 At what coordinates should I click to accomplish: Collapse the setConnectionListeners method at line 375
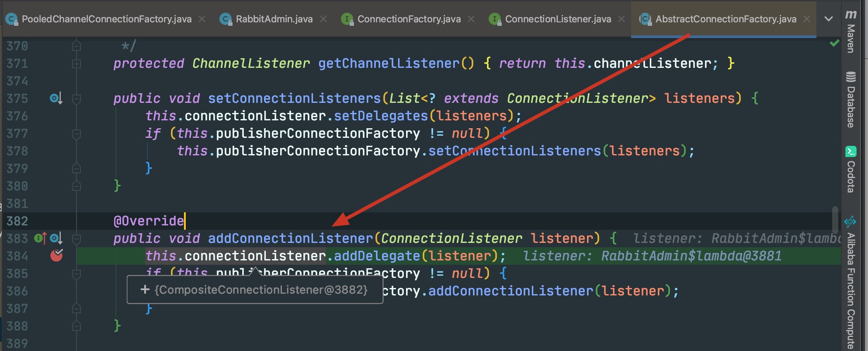(76, 99)
